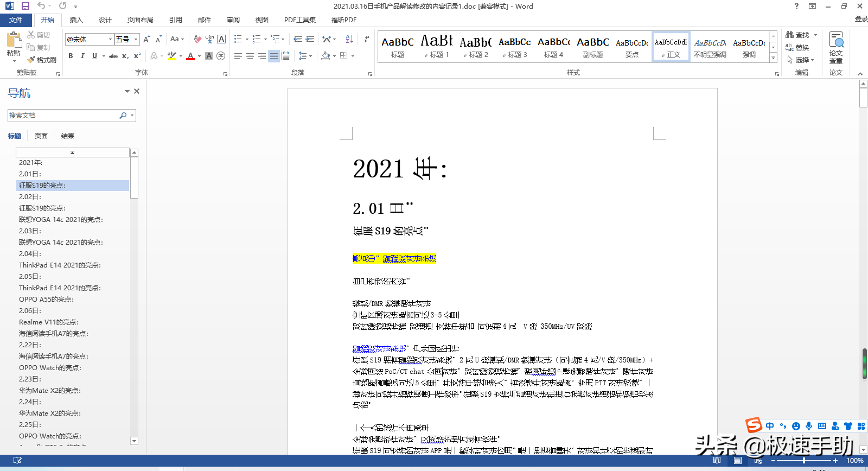868x471 pixels.
Task: Underline the selected text
Action: [94, 56]
